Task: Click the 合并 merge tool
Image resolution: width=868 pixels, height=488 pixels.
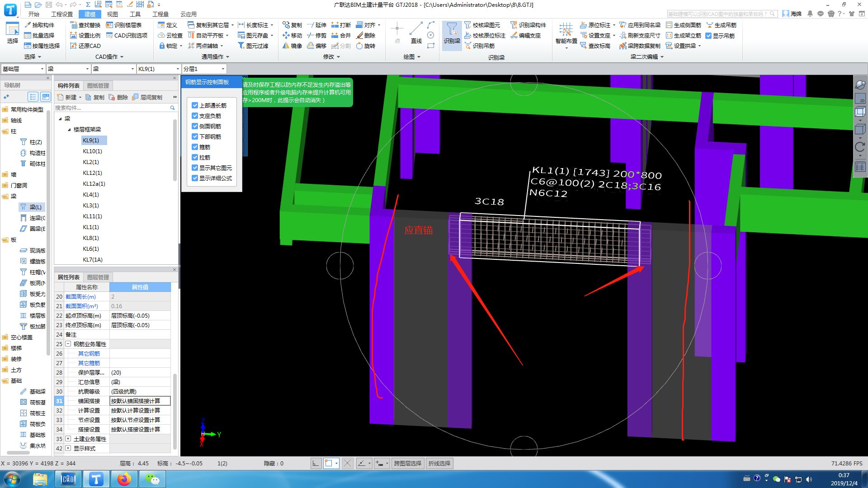Action: pyautogui.click(x=341, y=35)
